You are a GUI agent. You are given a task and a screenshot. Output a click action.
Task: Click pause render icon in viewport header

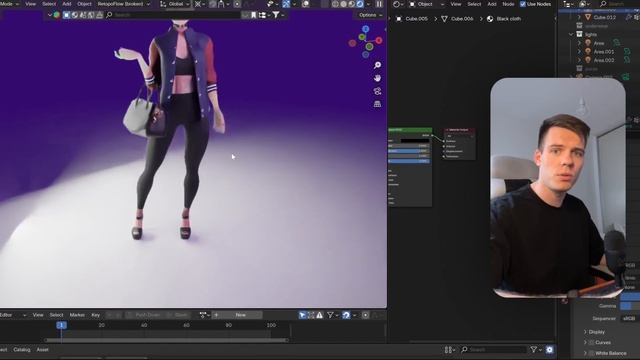(380, 4)
